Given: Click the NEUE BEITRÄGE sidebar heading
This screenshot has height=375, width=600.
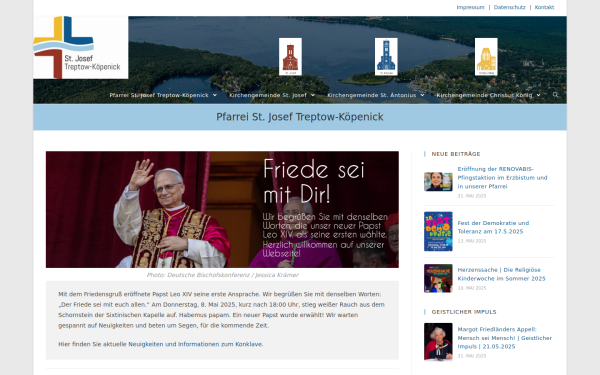Looking at the screenshot, I should [456, 154].
